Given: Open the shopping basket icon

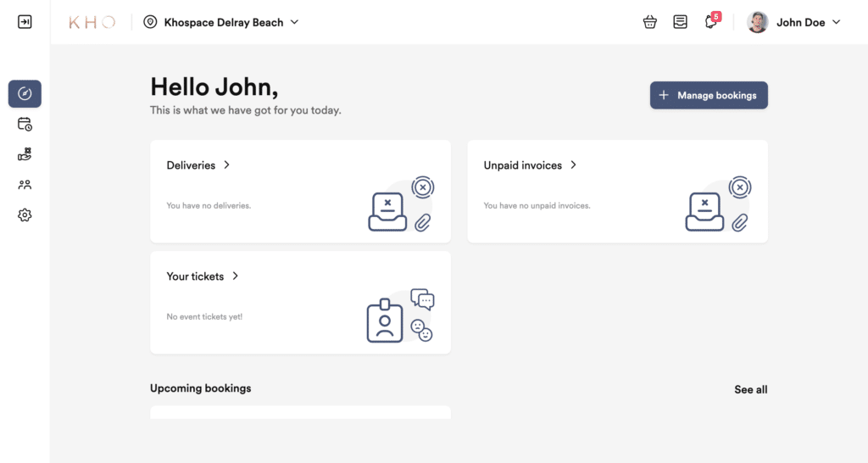Looking at the screenshot, I should (x=650, y=22).
